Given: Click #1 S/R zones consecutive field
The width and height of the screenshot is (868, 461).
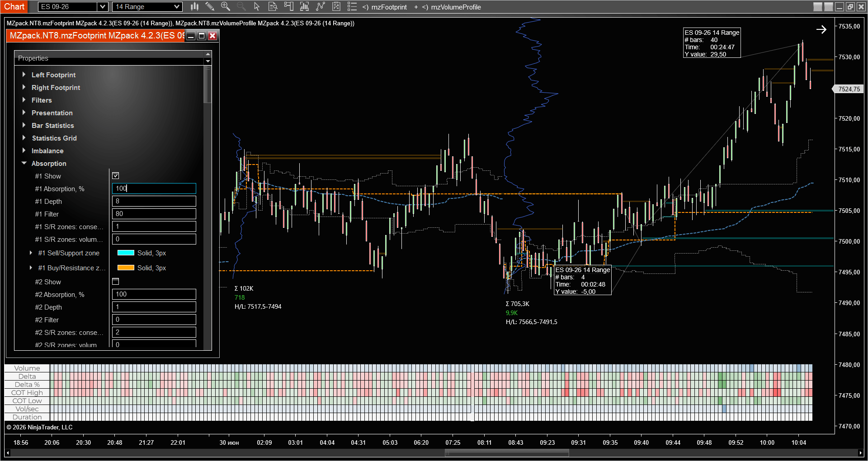Looking at the screenshot, I should tap(154, 226).
